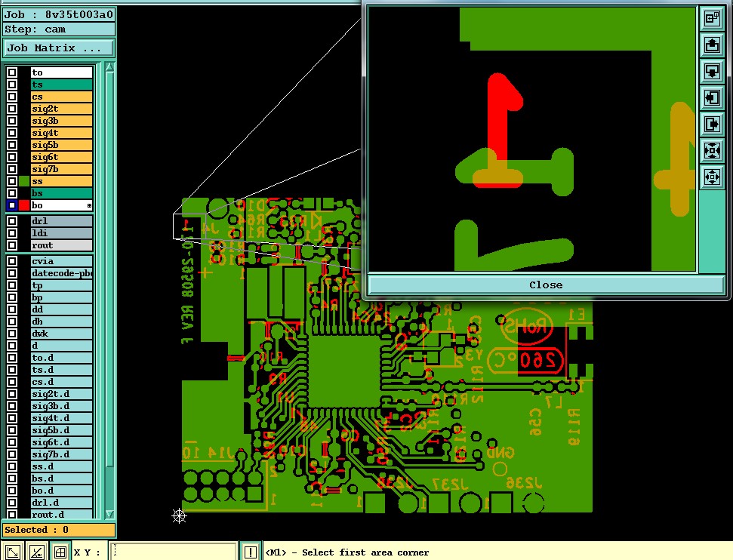The height and width of the screenshot is (560, 733).
Task: Click the diagonal-arrow icon left of X Y
Action: (13, 552)
